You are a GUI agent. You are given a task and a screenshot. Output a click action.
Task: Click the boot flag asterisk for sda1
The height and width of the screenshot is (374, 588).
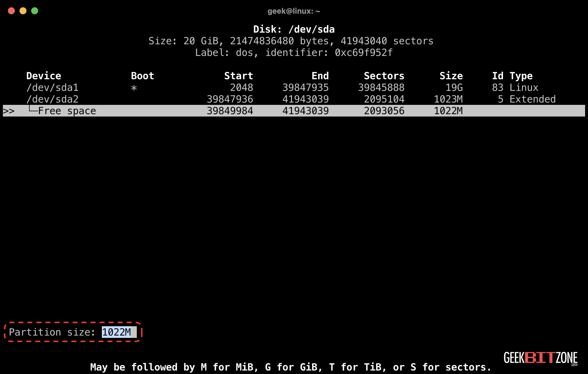pos(134,88)
